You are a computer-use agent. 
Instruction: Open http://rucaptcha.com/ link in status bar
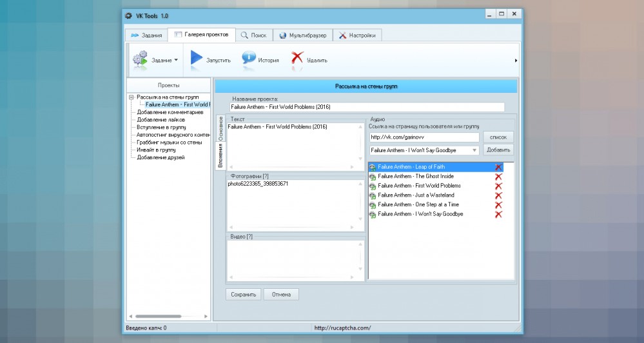pyautogui.click(x=342, y=328)
